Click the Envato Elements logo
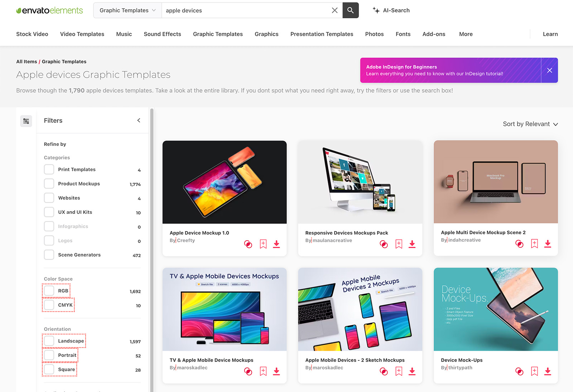 point(49,10)
